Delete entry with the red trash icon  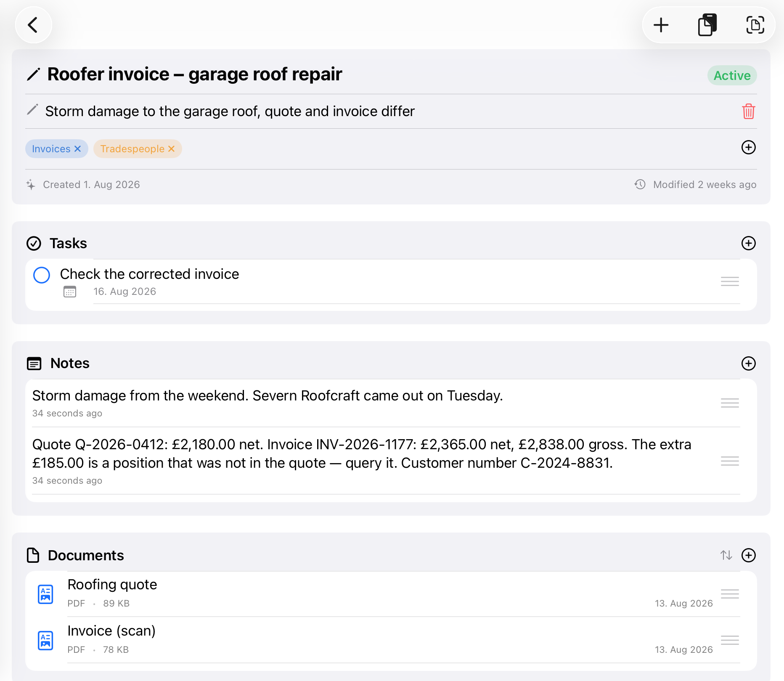coord(748,111)
